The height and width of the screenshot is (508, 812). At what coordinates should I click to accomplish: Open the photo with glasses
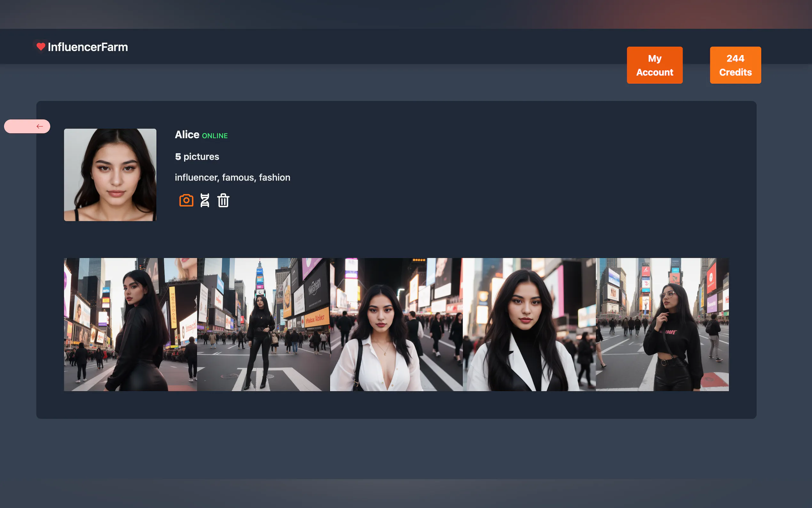662,324
